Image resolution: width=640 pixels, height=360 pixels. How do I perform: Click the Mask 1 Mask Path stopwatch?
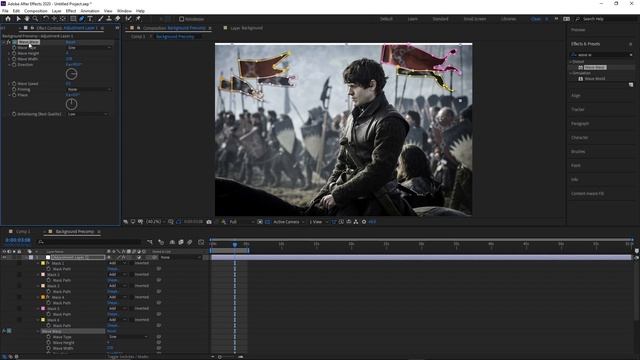pos(49,269)
